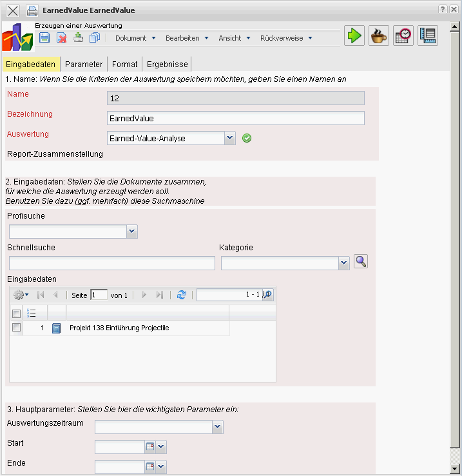
Task: Open the Rückverweise menu
Action: point(286,38)
